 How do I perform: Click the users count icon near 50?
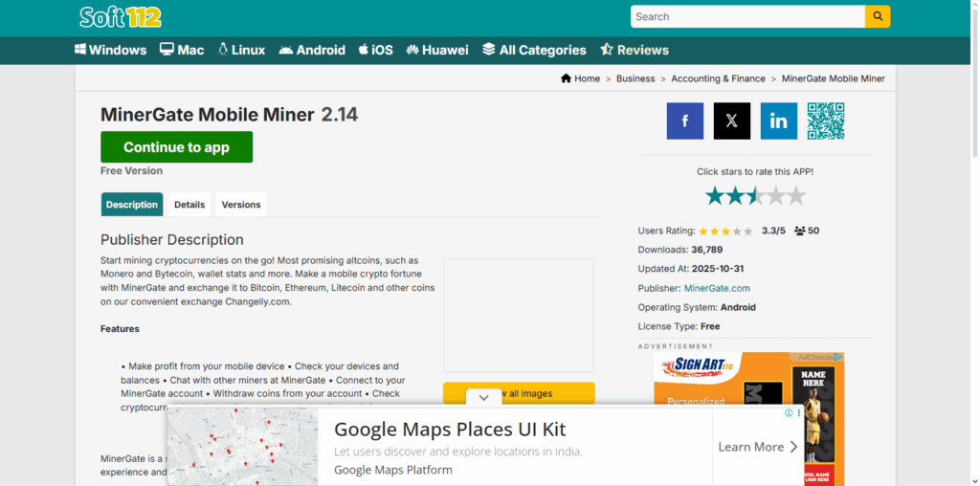click(799, 232)
